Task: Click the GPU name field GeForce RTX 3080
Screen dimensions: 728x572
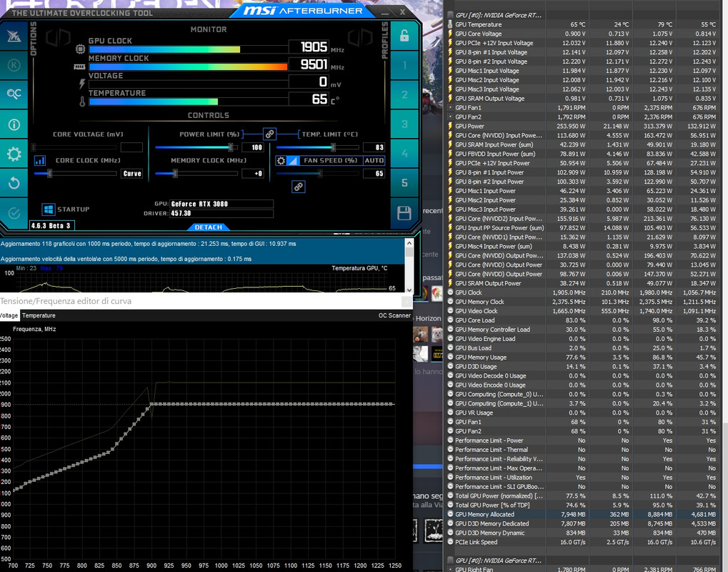Action: tap(221, 204)
